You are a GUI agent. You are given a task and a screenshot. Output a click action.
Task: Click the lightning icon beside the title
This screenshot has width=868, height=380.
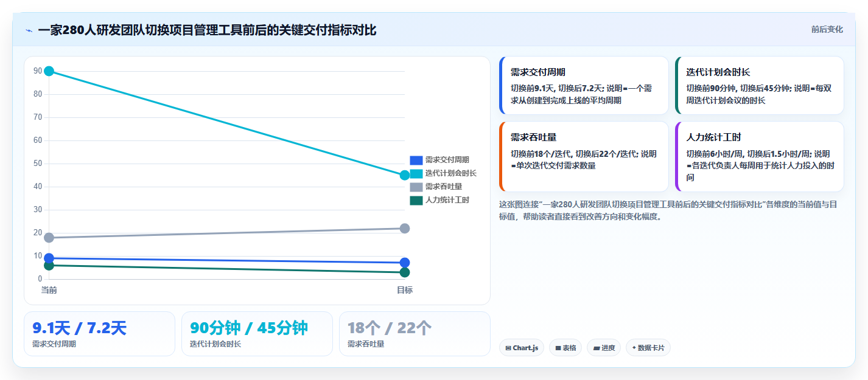click(29, 30)
